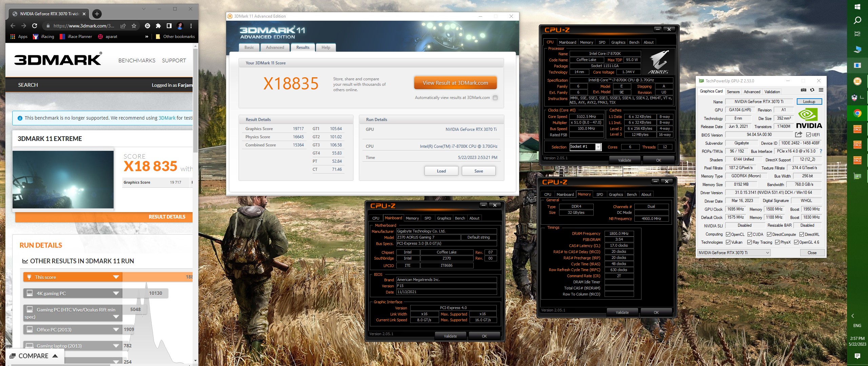Toggle automatically view results at 3DMark.com checkbox

tap(495, 98)
